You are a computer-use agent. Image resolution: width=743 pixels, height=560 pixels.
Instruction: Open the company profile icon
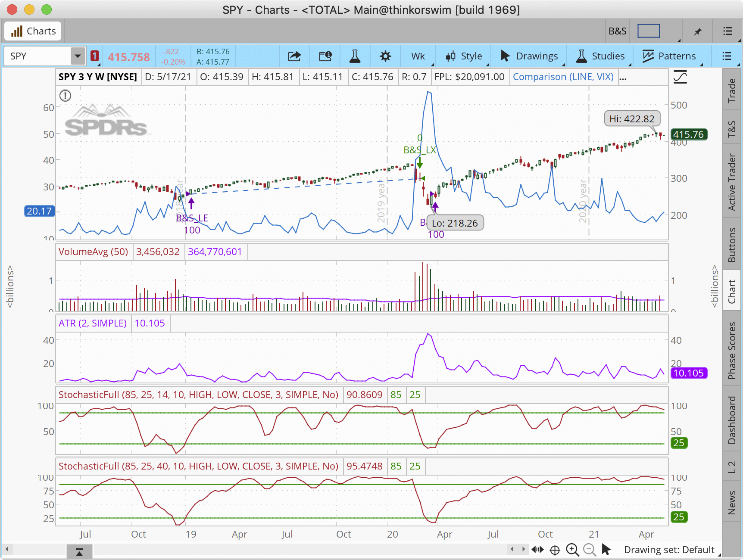point(325,56)
